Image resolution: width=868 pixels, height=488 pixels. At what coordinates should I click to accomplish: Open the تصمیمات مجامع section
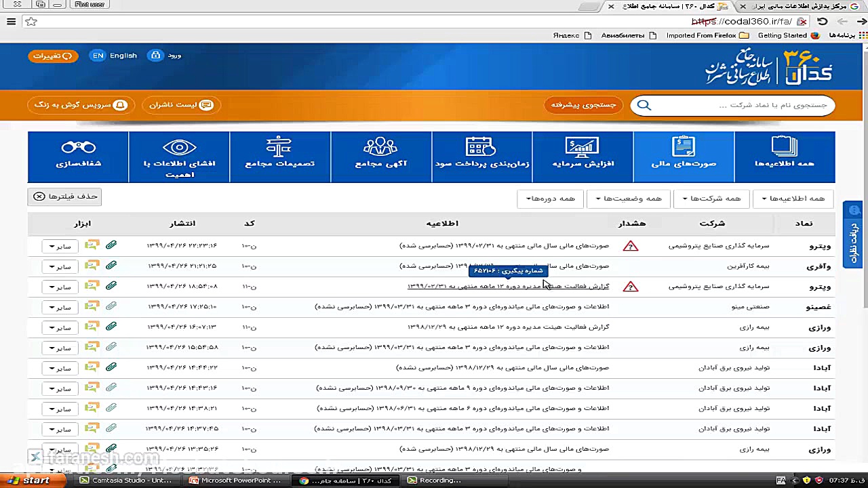coord(279,157)
